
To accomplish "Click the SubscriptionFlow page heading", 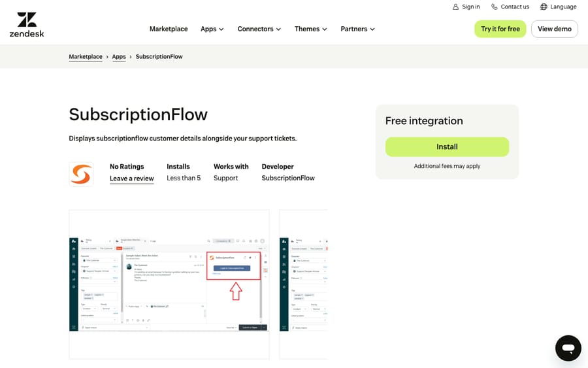I will [x=138, y=114].
